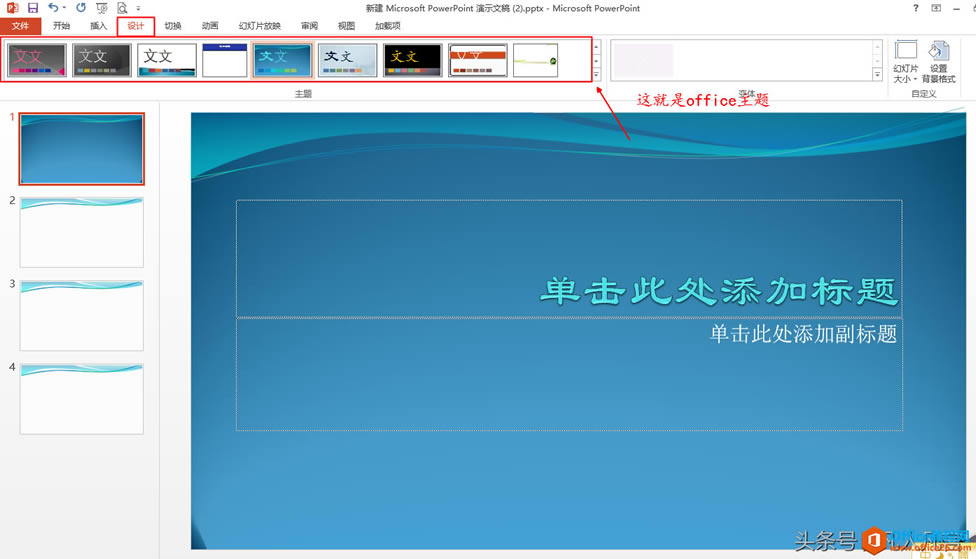
Task: Open PowerPoint help question mark
Action: click(916, 8)
